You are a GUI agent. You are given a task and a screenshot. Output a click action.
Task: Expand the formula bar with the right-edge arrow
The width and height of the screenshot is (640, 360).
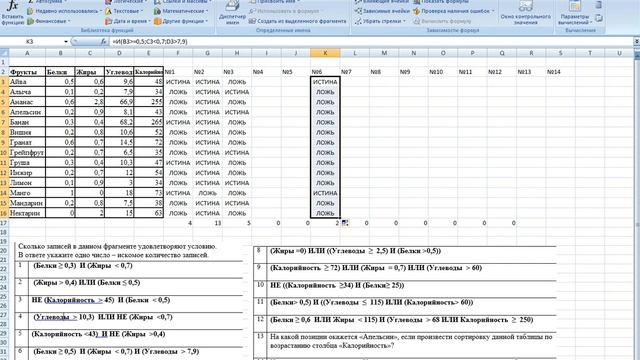[x=637, y=42]
